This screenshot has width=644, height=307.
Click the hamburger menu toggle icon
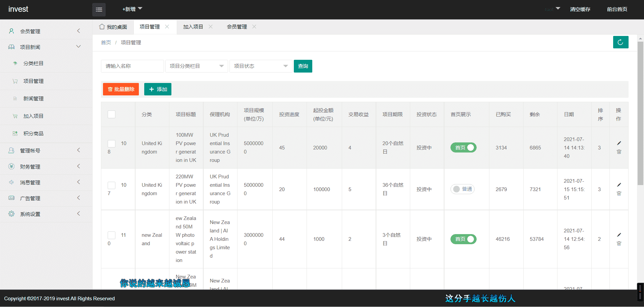point(99,9)
